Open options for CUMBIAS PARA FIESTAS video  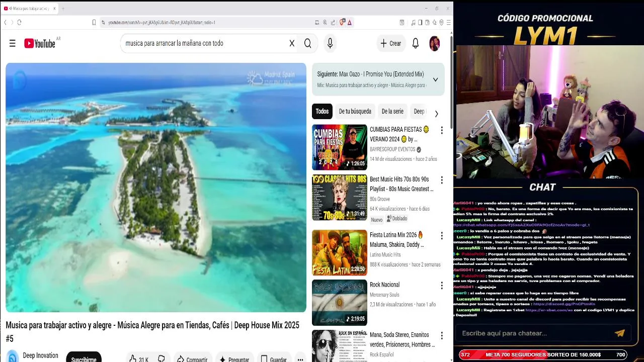pos(442,130)
